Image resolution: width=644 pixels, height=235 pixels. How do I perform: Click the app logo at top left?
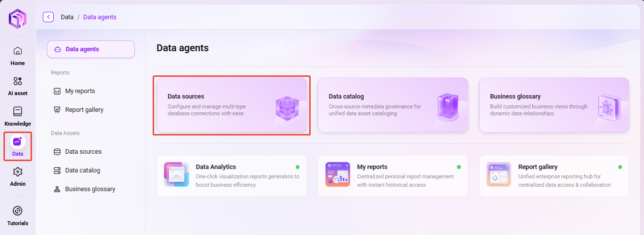point(18,18)
